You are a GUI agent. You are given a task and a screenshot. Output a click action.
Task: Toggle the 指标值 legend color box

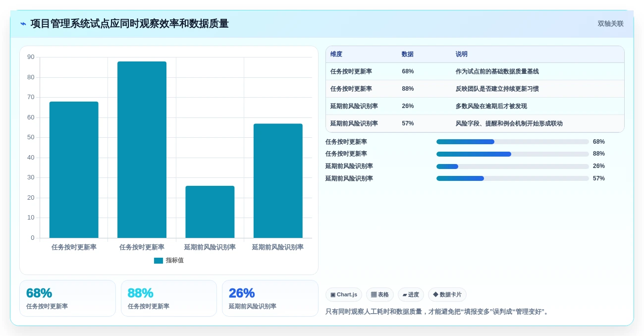[x=159, y=261]
